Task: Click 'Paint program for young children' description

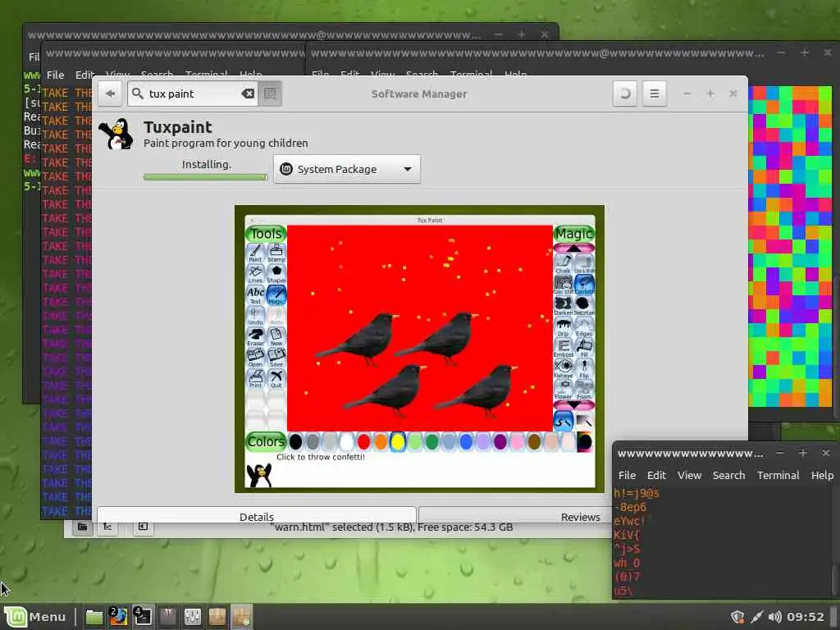Action: (x=226, y=143)
